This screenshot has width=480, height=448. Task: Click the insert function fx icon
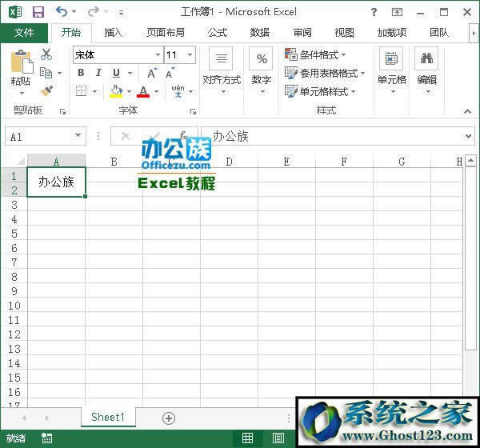pos(183,136)
